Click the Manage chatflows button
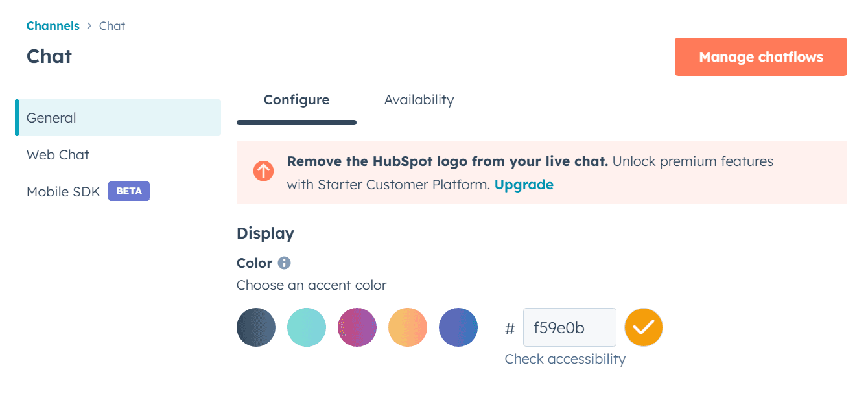Viewport: 868px width, 409px height. pyautogui.click(x=760, y=56)
